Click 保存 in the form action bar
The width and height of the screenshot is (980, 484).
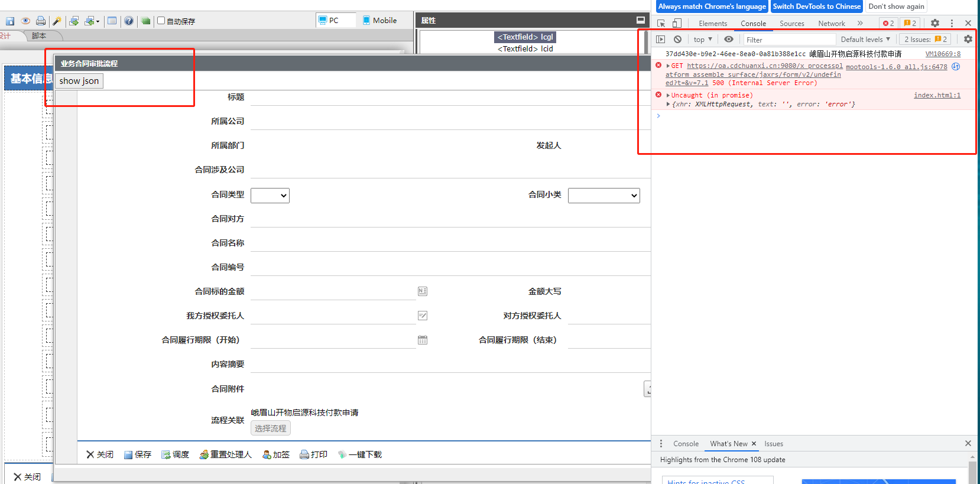pyautogui.click(x=138, y=454)
